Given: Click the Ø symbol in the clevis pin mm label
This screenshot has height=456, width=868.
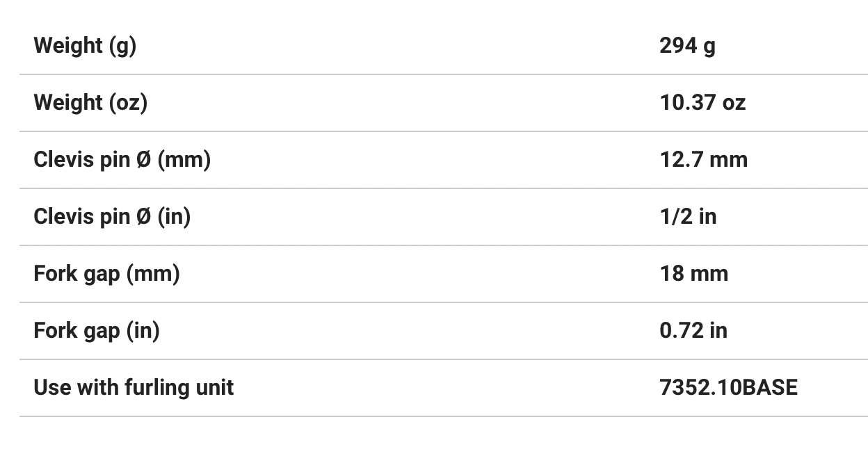Looking at the screenshot, I should click(x=143, y=160).
